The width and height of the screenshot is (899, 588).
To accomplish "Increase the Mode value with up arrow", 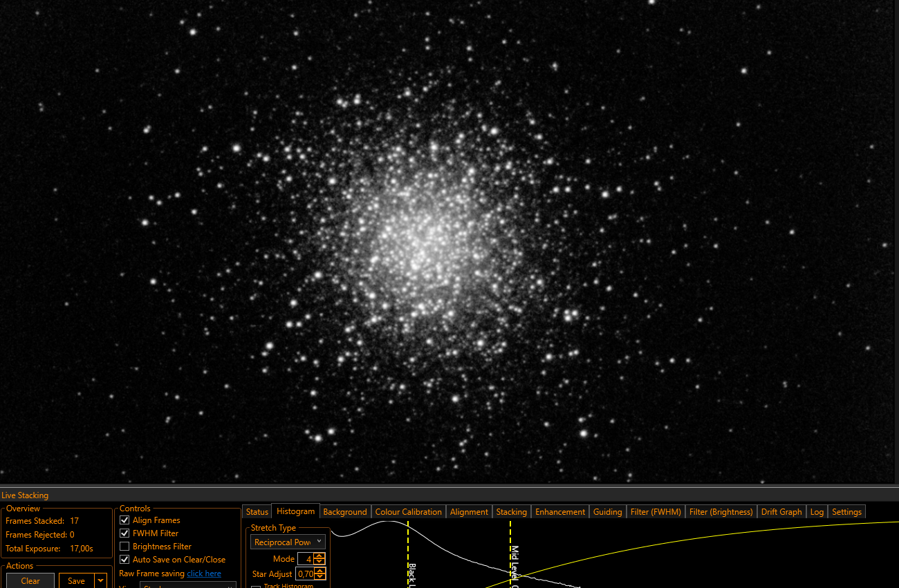I will (x=319, y=556).
